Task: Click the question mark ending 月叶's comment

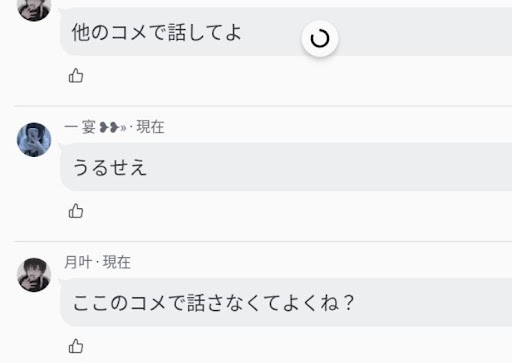Action: pyautogui.click(x=349, y=303)
